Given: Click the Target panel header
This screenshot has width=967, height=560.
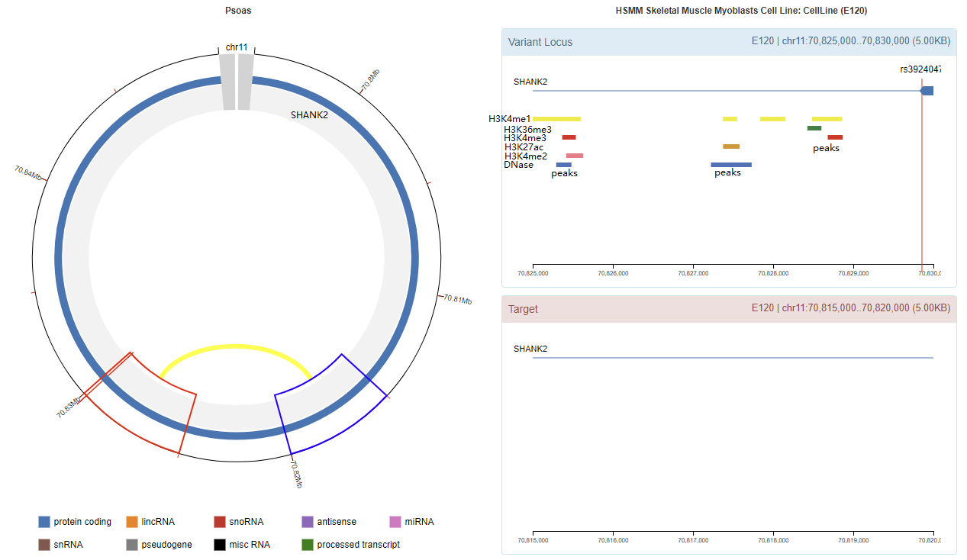Looking at the screenshot, I should [729, 309].
